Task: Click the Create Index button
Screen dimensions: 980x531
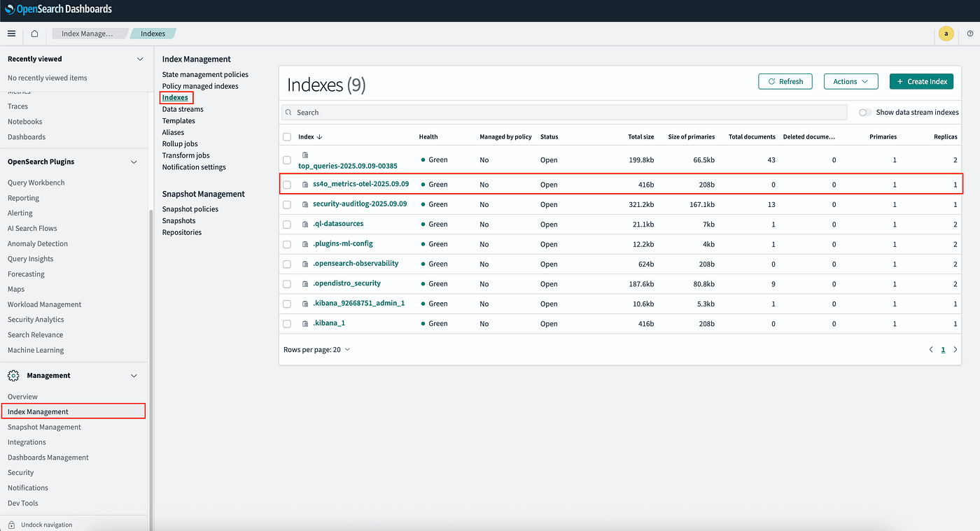Action: coord(921,81)
